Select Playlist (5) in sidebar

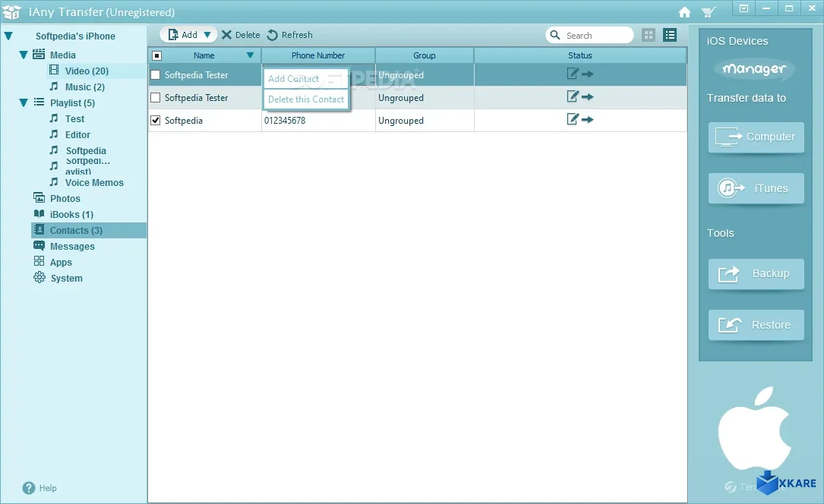(x=72, y=103)
